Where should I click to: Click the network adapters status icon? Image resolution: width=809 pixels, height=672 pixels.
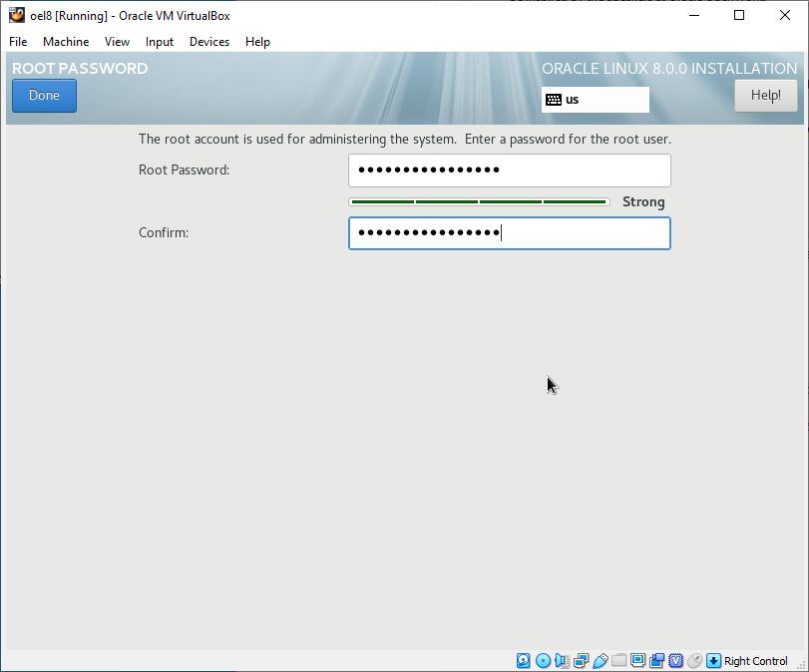tap(581, 661)
